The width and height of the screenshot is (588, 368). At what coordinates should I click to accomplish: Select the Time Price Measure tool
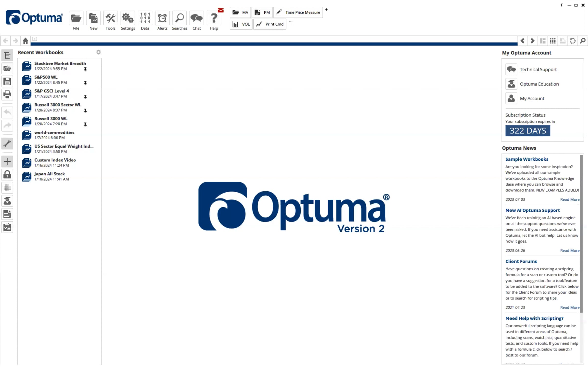pyautogui.click(x=298, y=12)
